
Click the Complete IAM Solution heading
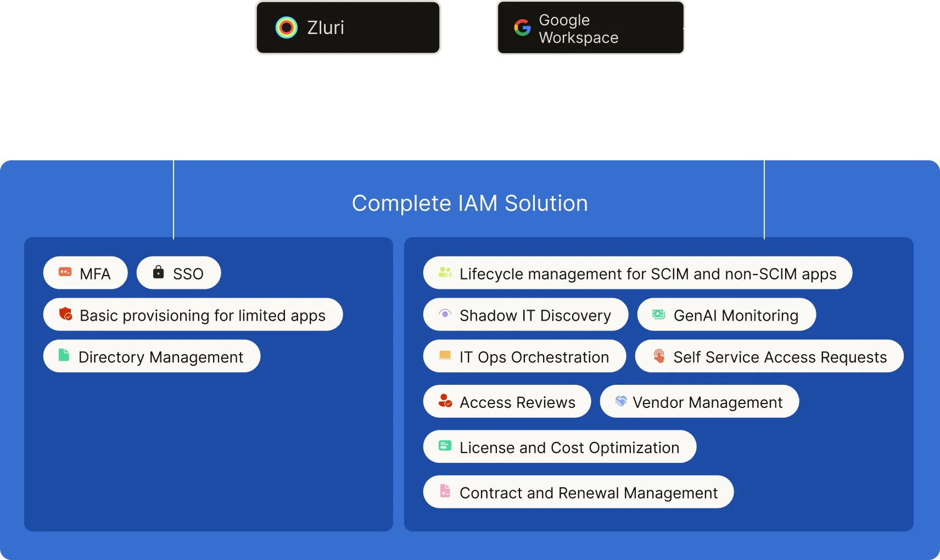[470, 203]
